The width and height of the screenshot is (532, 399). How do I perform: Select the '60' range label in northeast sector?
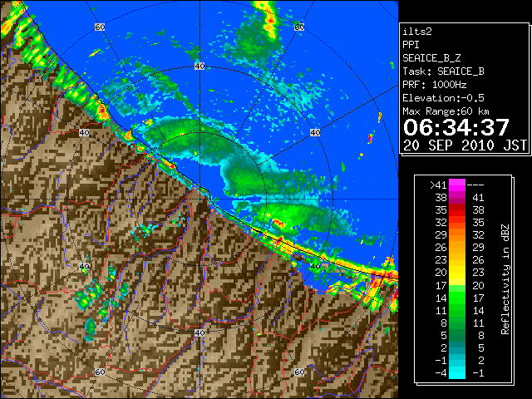click(299, 27)
